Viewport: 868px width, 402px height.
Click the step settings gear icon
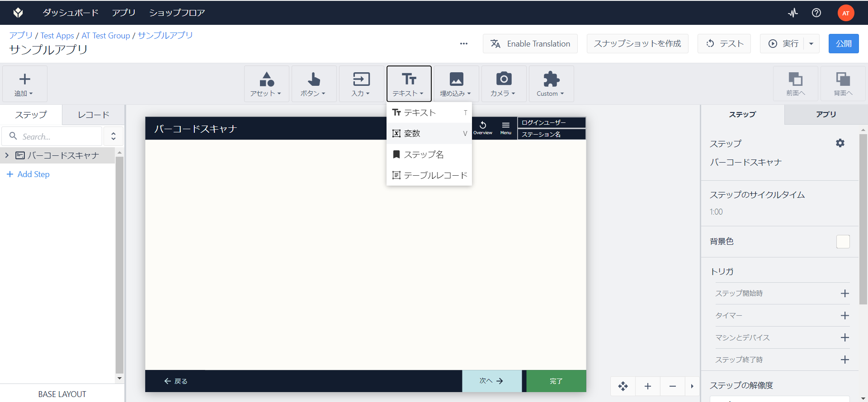coord(840,143)
